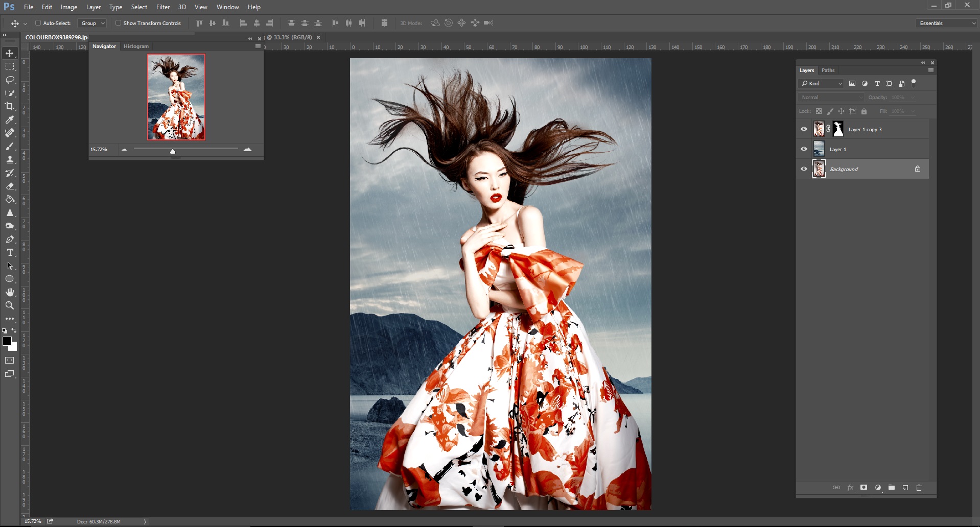Open the Filter menu
This screenshot has width=980, height=527.
162,7
